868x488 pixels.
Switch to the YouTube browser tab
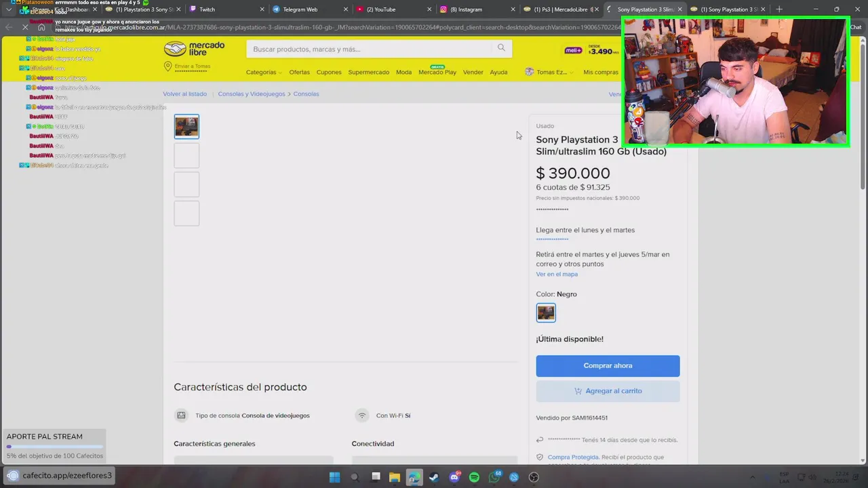[392, 9]
